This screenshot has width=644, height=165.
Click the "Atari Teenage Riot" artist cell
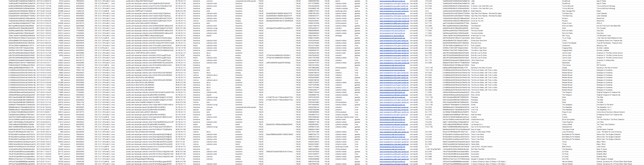pyautogui.click(x=569, y=11)
